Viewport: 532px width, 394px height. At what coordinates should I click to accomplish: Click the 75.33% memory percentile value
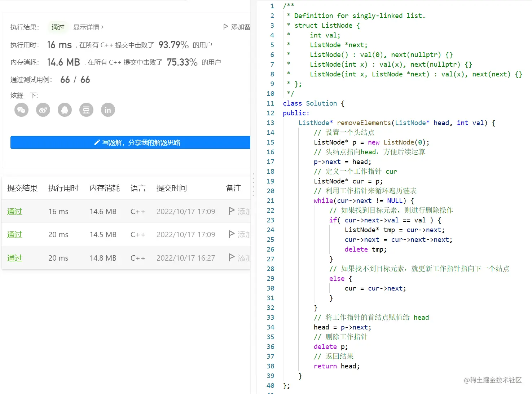coord(182,62)
